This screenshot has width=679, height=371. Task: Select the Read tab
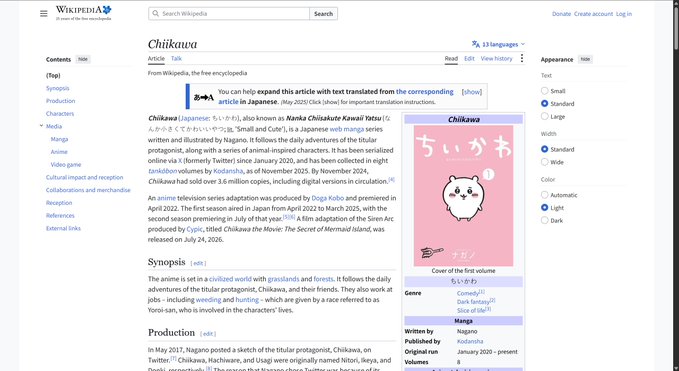[x=451, y=58]
